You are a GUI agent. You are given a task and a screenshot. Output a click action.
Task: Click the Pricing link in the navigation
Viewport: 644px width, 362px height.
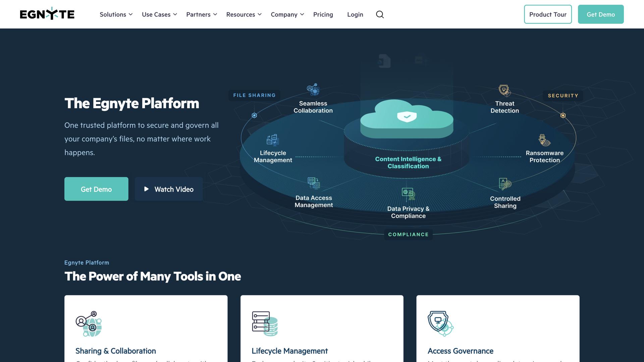pyautogui.click(x=323, y=14)
